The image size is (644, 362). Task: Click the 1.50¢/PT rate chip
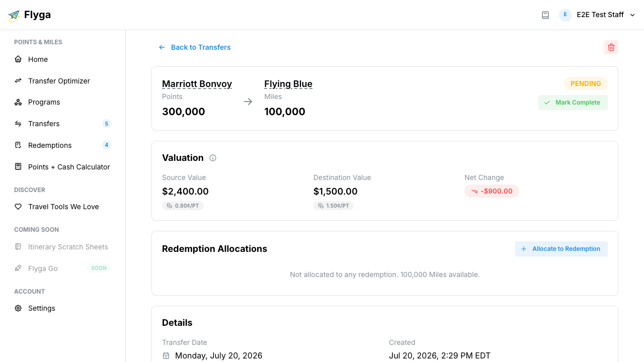334,206
